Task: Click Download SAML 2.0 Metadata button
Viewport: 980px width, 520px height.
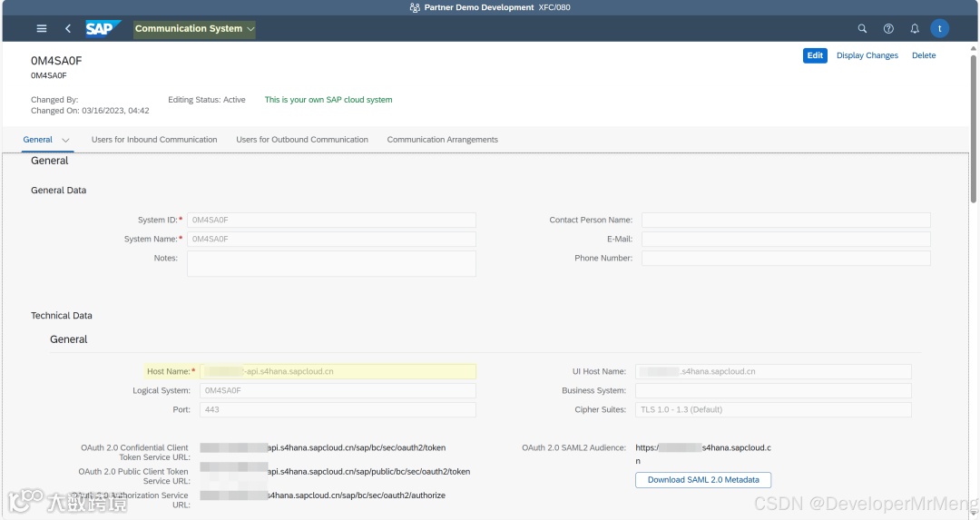Action: [703, 480]
